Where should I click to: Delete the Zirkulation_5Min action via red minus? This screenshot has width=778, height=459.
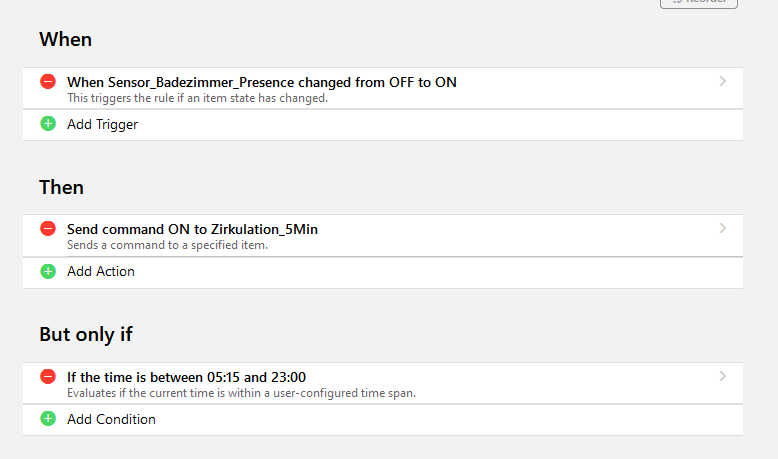click(x=48, y=229)
